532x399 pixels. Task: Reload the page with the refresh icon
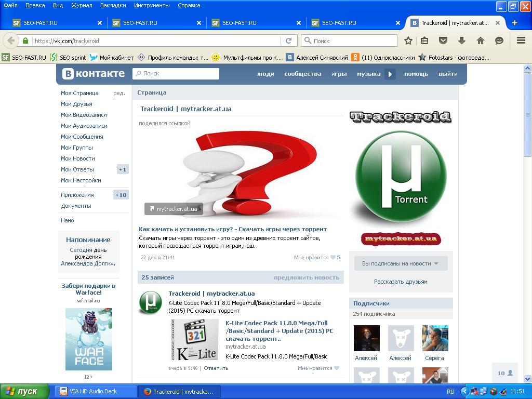pos(289,41)
